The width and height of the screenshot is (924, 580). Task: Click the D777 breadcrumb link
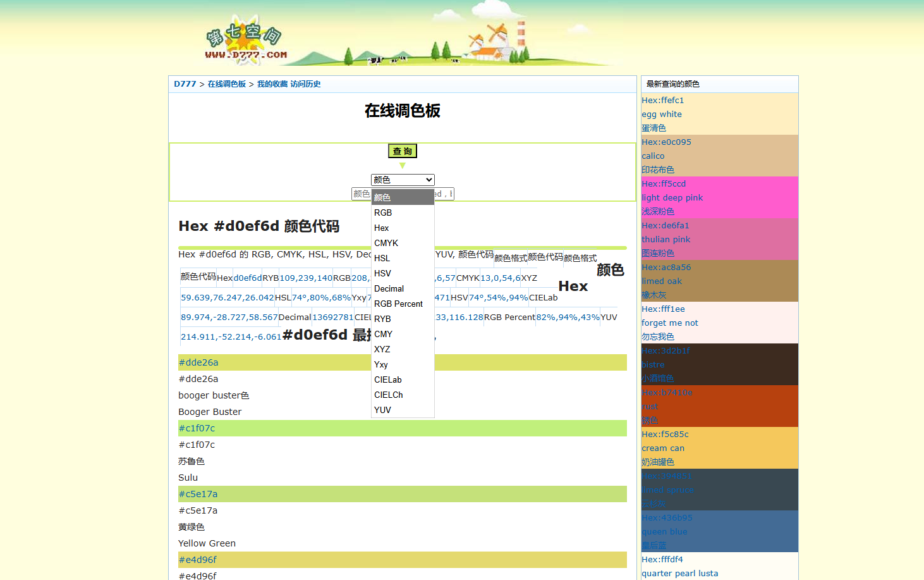tap(185, 84)
